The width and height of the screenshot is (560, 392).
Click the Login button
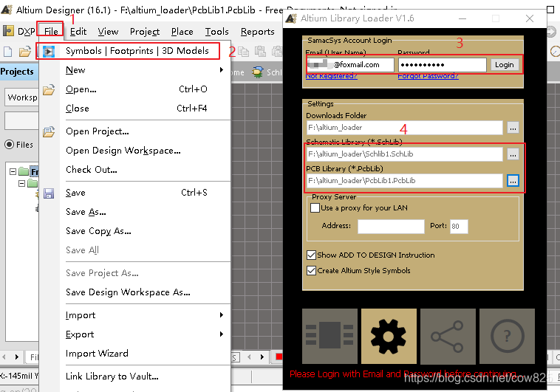pyautogui.click(x=505, y=65)
